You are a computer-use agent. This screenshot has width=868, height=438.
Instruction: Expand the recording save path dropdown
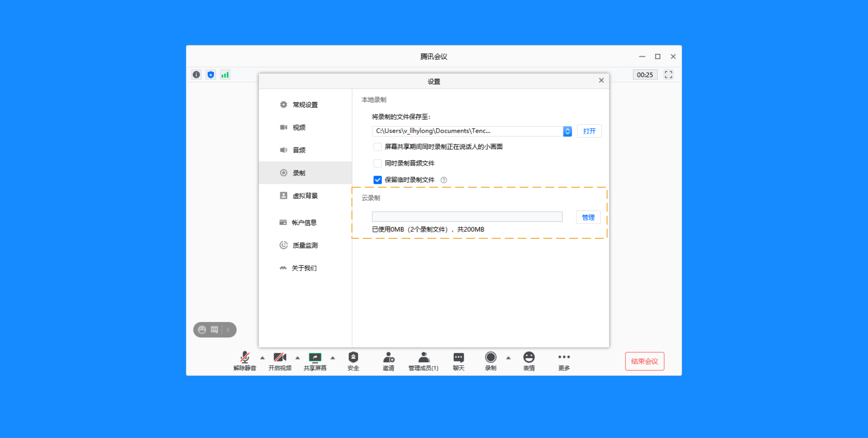coord(567,131)
